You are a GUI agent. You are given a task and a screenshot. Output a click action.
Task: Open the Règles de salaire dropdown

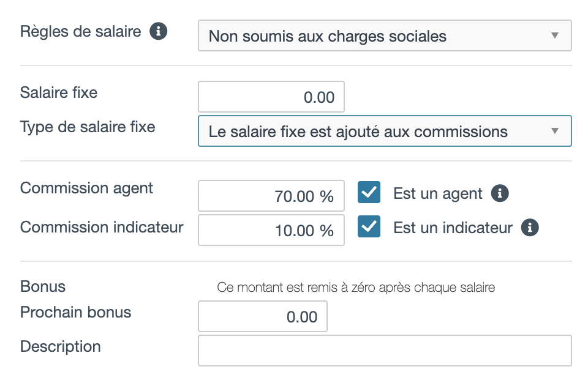pos(385,35)
